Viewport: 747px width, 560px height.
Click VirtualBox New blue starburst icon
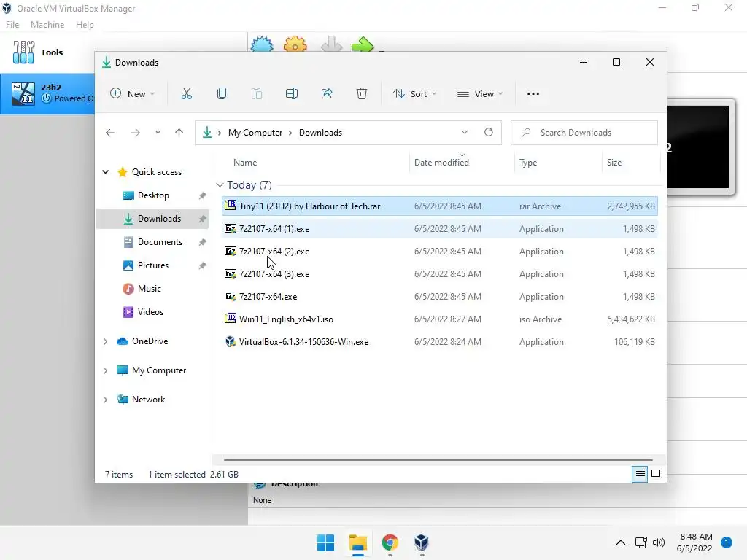(262, 44)
